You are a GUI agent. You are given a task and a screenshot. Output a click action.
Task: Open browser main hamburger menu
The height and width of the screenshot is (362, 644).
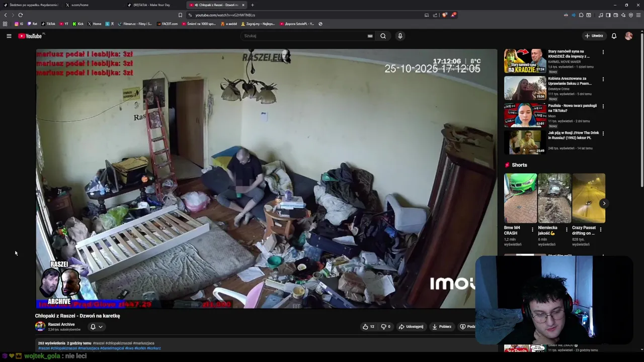[x=638, y=15]
